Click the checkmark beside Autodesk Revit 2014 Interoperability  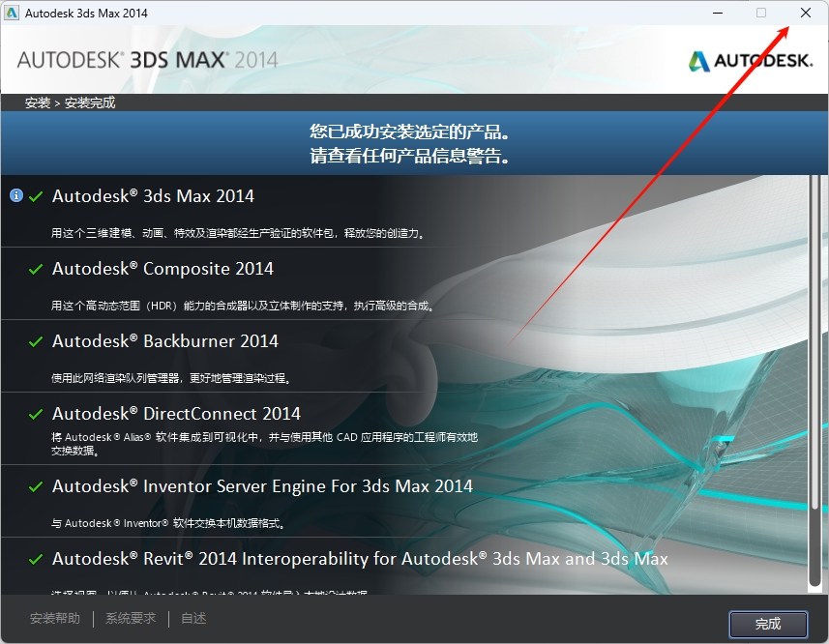coord(37,559)
